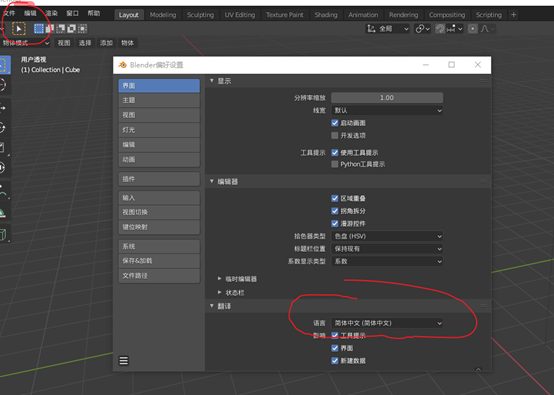This screenshot has width=554, height=395.
Task: Select the tweak selection tool icon
Action: (19, 29)
